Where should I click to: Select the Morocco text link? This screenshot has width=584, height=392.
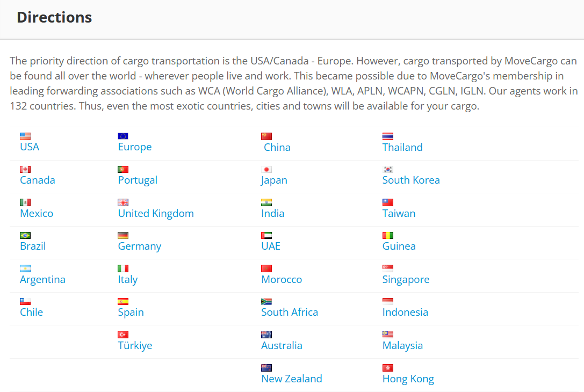pos(282,280)
